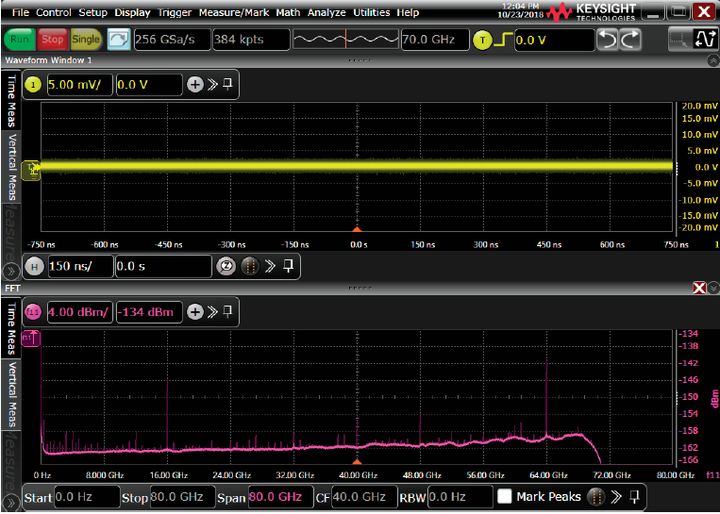Click the RBW 0.0 Hz field
720x514 pixels.
460,497
